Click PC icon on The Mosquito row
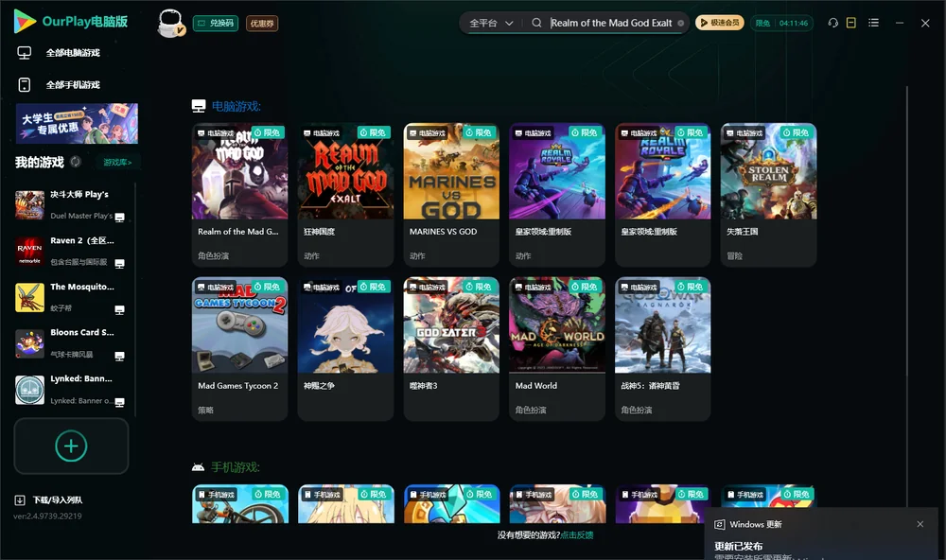The image size is (946, 560). coord(119,309)
